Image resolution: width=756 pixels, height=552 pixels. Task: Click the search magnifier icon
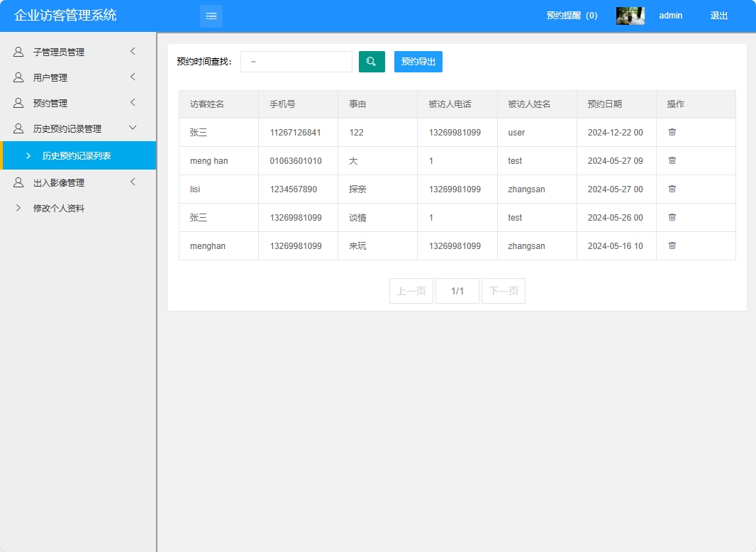[x=372, y=62]
